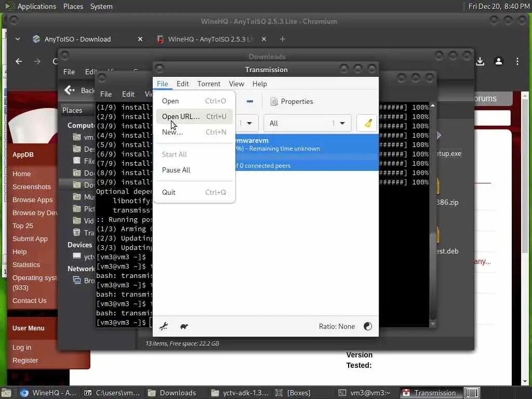Click Log in under User Menu
This screenshot has width=532, height=399.
click(x=22, y=348)
